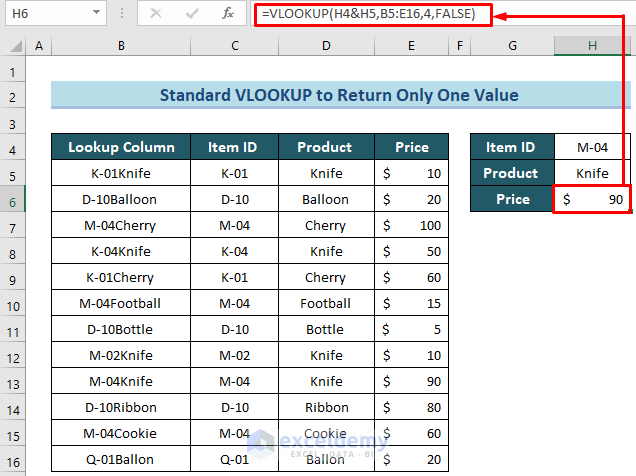Select cell 'M-04Cookie'
Image resolution: width=636 pixels, height=476 pixels.
point(121,433)
